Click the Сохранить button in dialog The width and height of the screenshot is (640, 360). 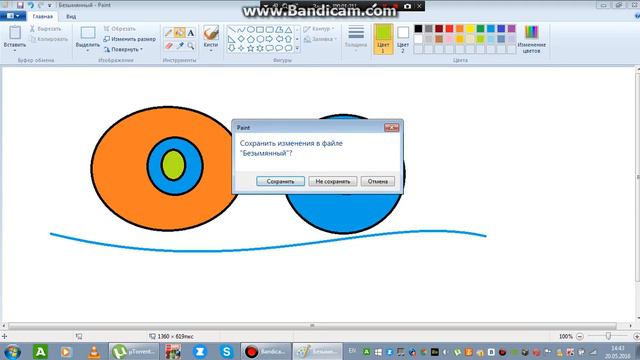[x=280, y=181]
